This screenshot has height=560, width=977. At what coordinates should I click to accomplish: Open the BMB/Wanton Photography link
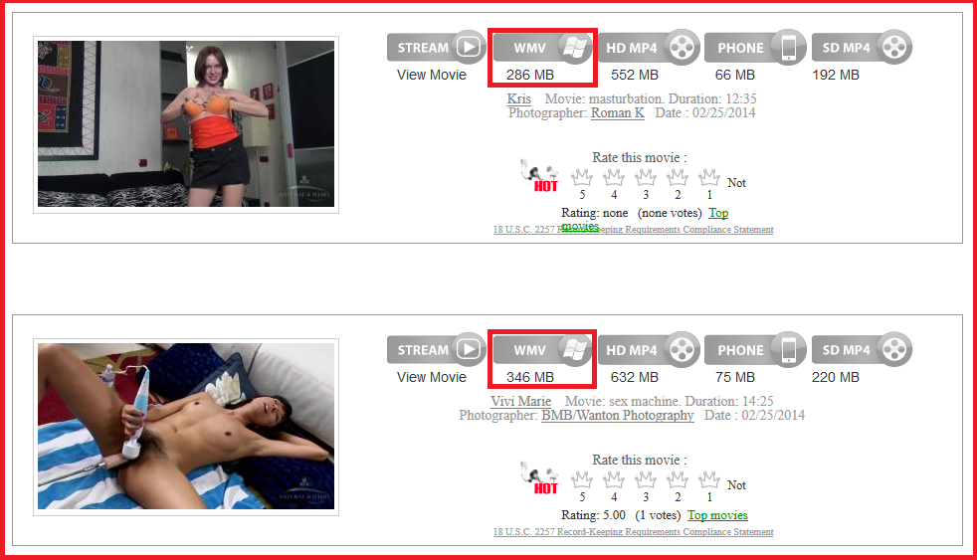coord(618,415)
